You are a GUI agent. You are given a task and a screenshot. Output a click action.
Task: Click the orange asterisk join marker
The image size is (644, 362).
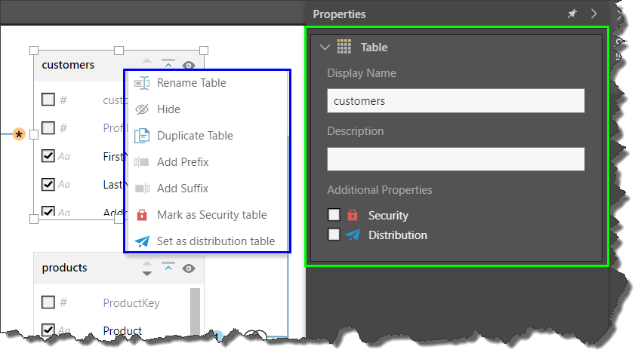coord(20,134)
